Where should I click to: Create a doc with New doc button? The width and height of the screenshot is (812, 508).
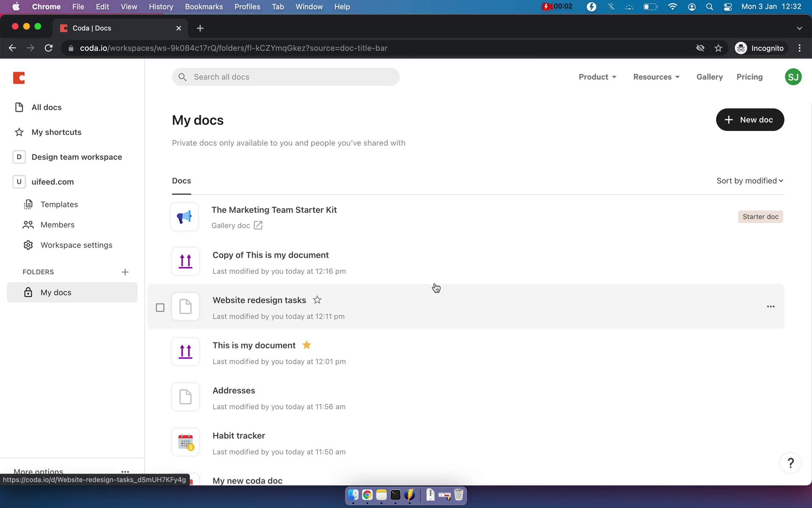coord(750,120)
